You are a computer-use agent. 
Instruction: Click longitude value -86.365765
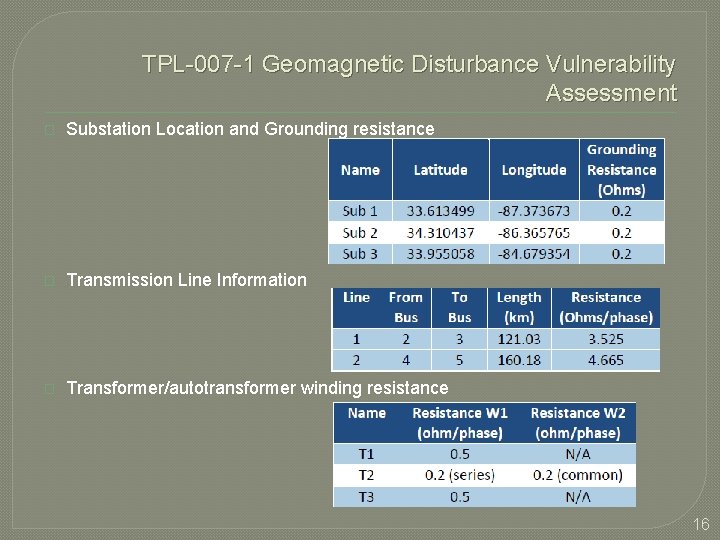534,233
